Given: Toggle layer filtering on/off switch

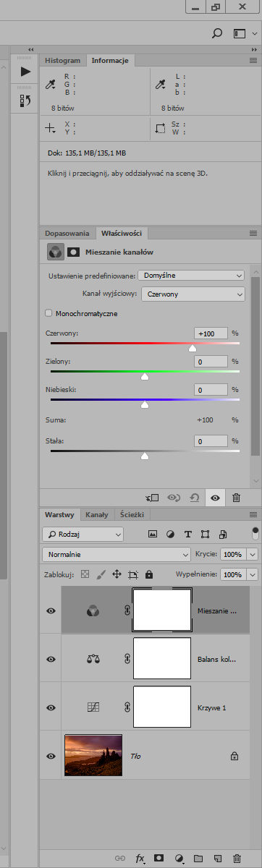Looking at the screenshot, I should pos(255,533).
